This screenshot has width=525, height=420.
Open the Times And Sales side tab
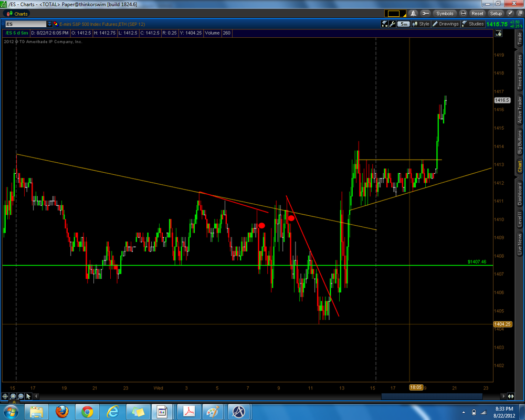520,72
